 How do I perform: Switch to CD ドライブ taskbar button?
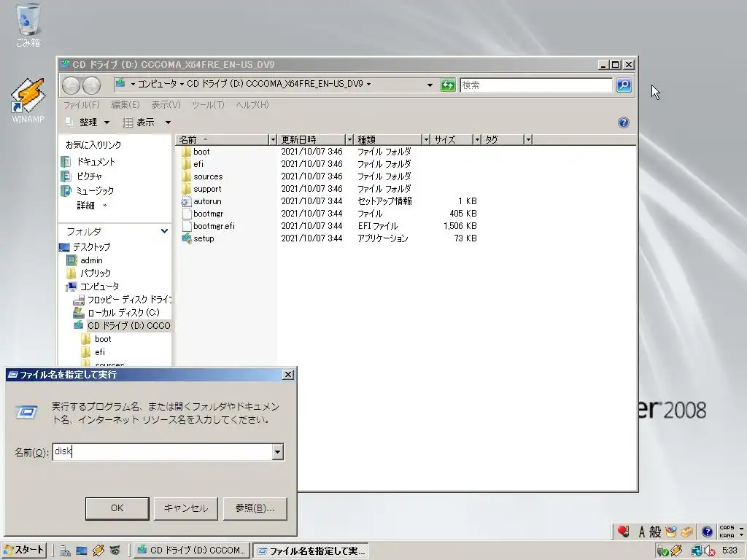tap(191, 551)
